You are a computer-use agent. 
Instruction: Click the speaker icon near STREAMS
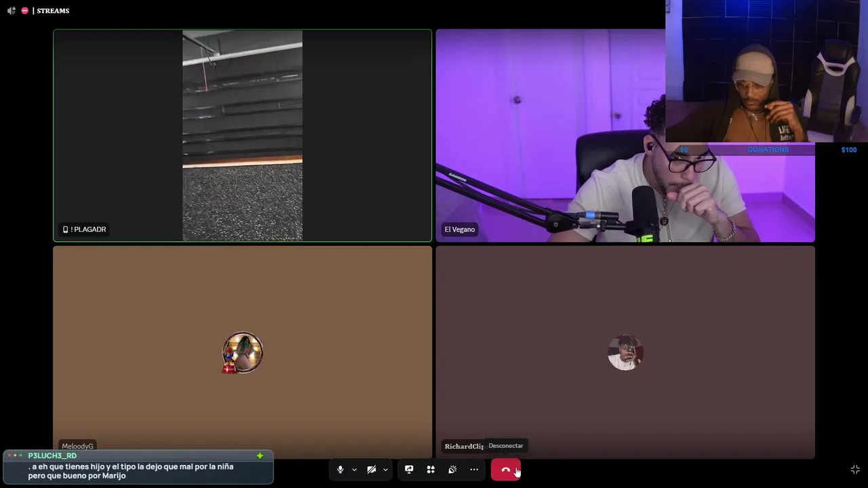(x=12, y=11)
